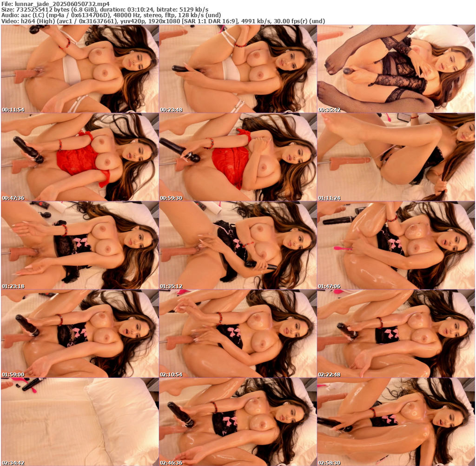Select the thumbnail stamped 01:59:00

(x=80, y=334)
